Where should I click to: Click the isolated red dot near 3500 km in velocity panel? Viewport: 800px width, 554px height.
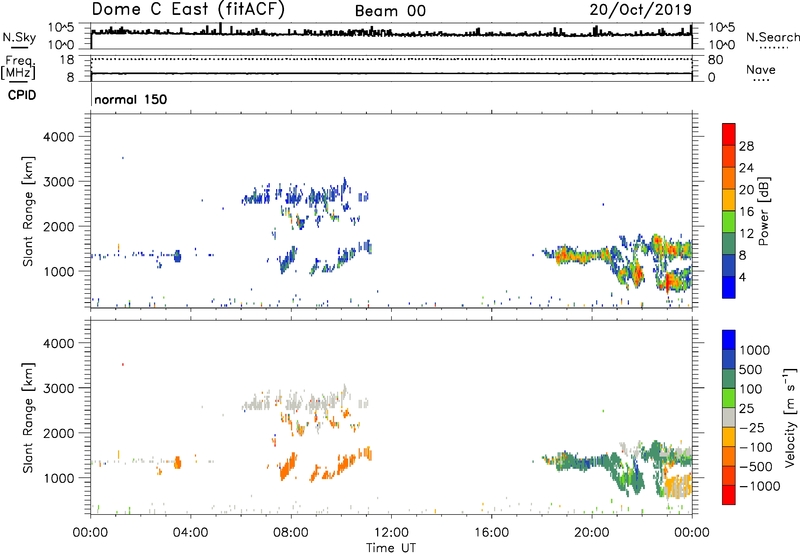click(123, 364)
